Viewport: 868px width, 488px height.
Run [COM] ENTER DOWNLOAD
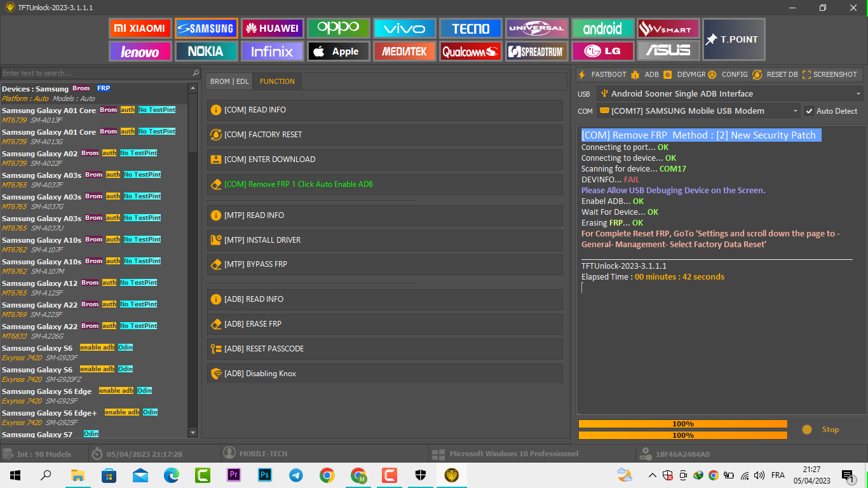385,159
